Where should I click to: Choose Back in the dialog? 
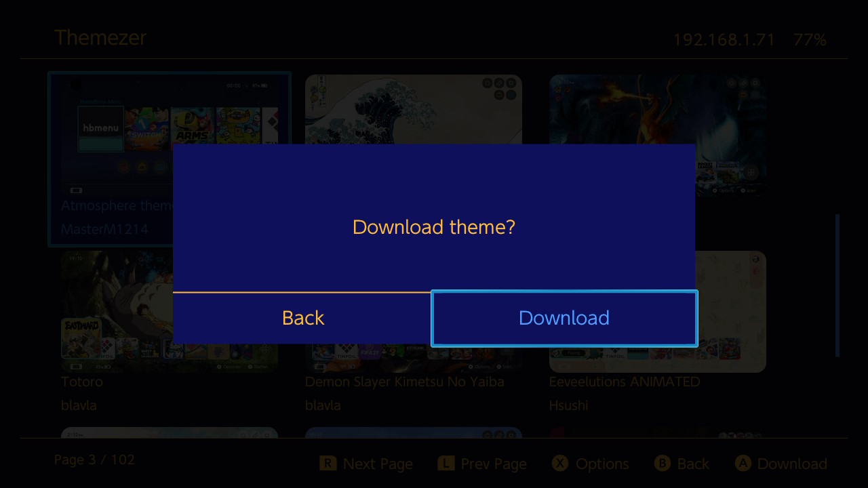[302, 319]
